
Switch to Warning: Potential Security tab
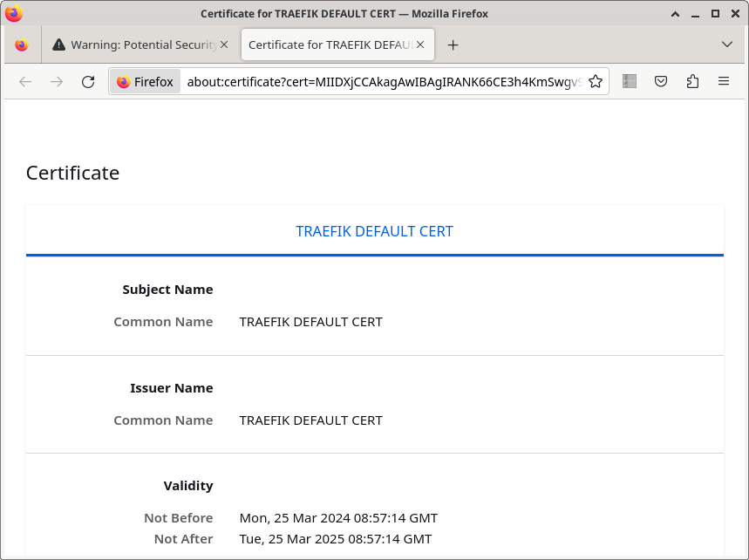[x=140, y=44]
